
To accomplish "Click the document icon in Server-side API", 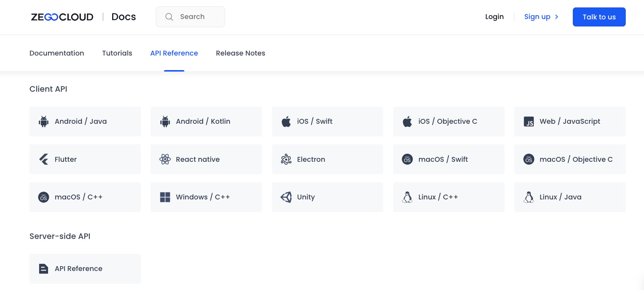I will click(44, 269).
